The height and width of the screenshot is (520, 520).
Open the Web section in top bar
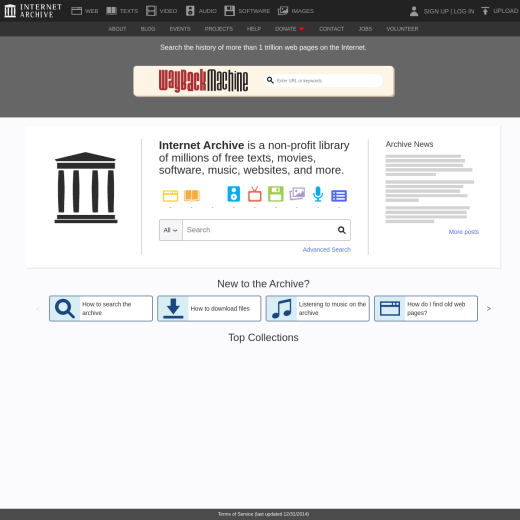point(85,11)
